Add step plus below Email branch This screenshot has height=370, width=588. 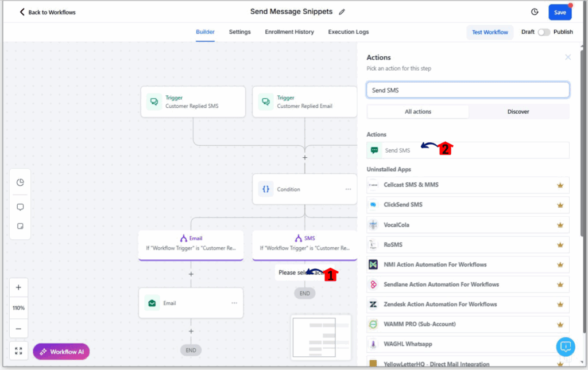191,274
